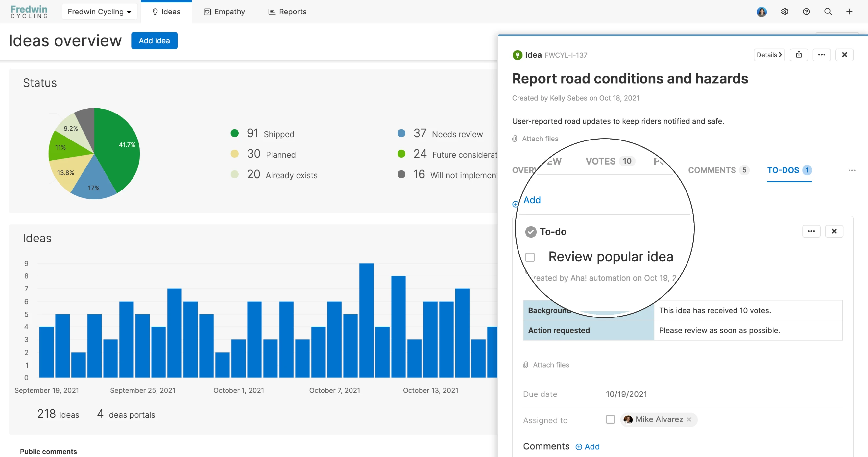
Task: Click the plus icon in top bar
Action: 849,12
